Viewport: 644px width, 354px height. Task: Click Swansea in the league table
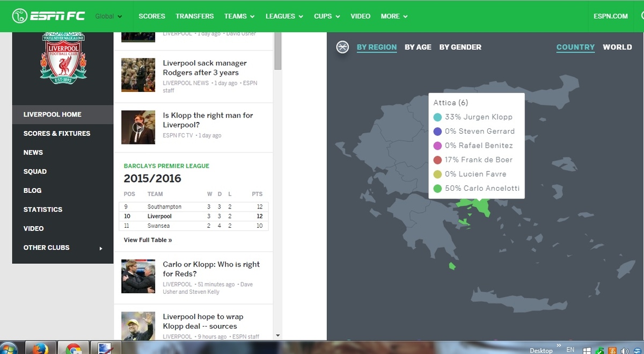(x=159, y=226)
